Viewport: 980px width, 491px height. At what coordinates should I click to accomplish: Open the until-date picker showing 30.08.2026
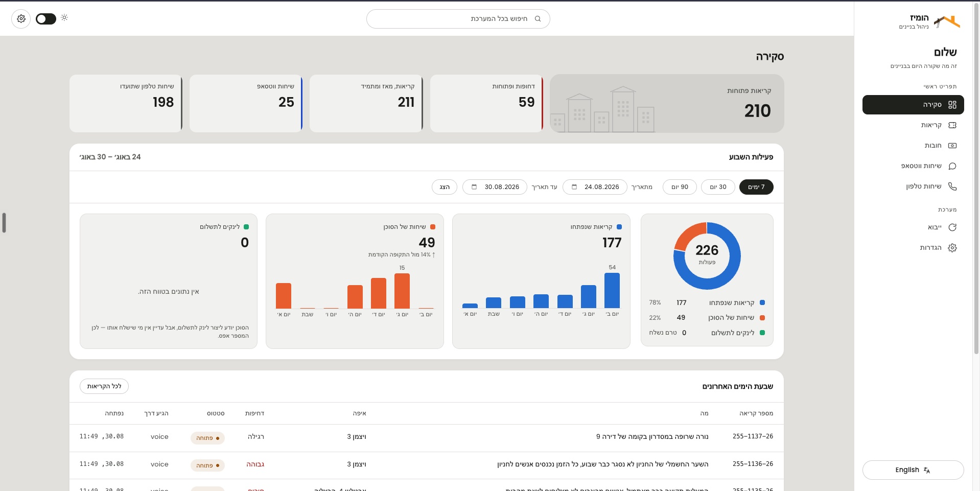pos(495,187)
